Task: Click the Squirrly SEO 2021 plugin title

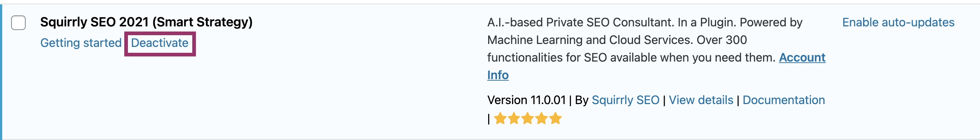Action: (146, 22)
